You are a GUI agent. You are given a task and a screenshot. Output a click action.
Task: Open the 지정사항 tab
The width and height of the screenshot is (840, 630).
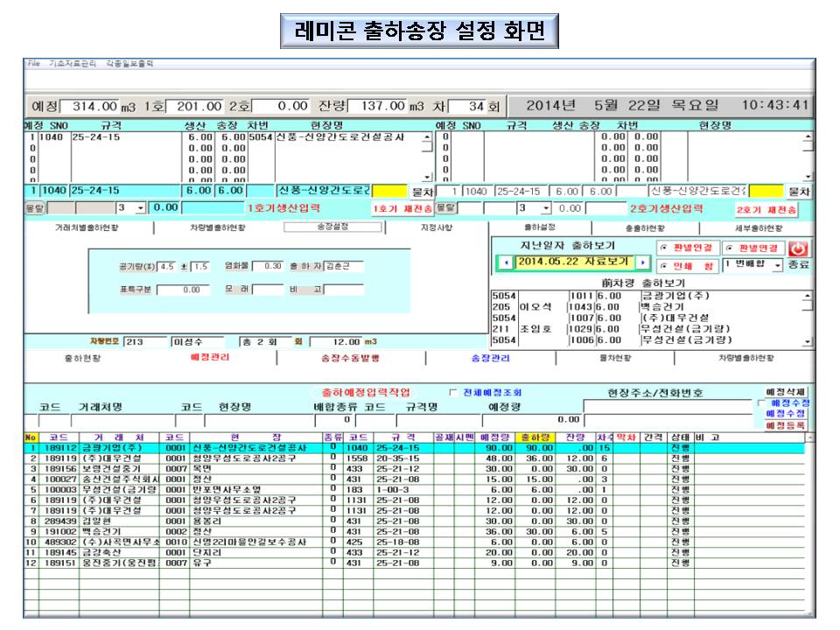(436, 227)
